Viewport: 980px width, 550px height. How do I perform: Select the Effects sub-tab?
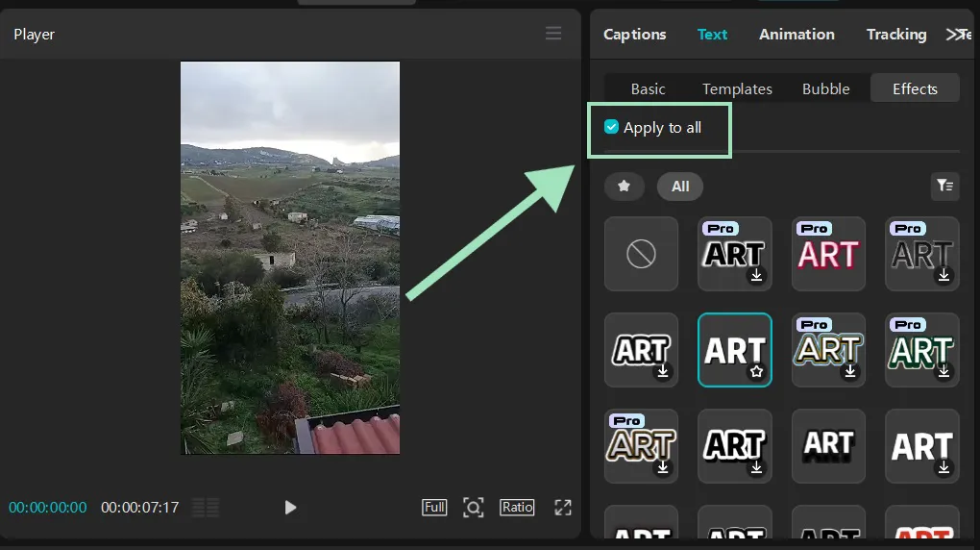[x=915, y=88]
